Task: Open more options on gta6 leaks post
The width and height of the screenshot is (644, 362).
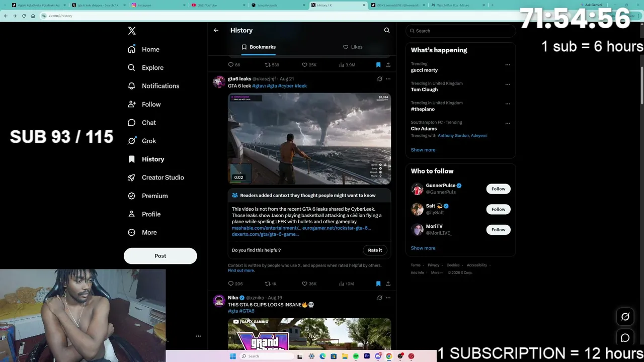Action: click(x=388, y=79)
